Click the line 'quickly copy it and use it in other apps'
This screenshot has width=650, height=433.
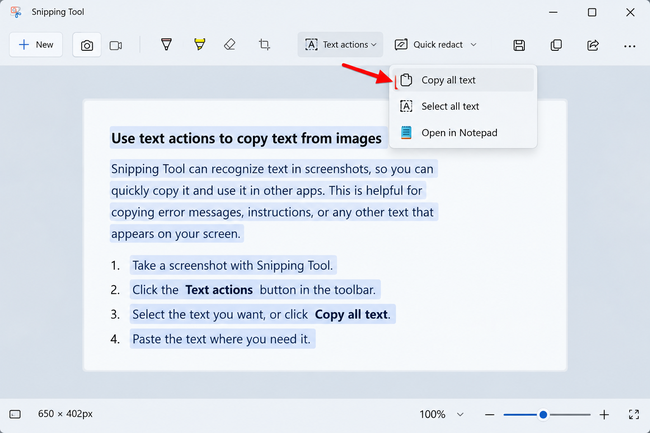(268, 191)
